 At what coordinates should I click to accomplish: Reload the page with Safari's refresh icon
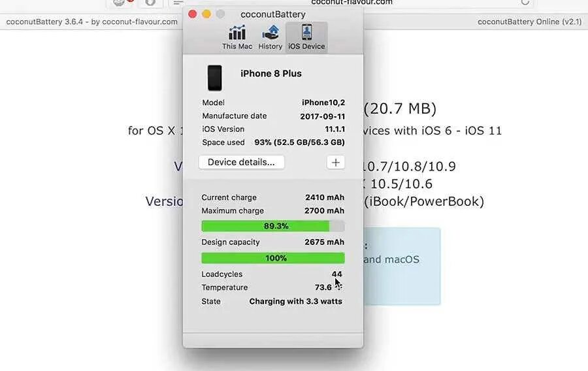pyautogui.click(x=525, y=2)
